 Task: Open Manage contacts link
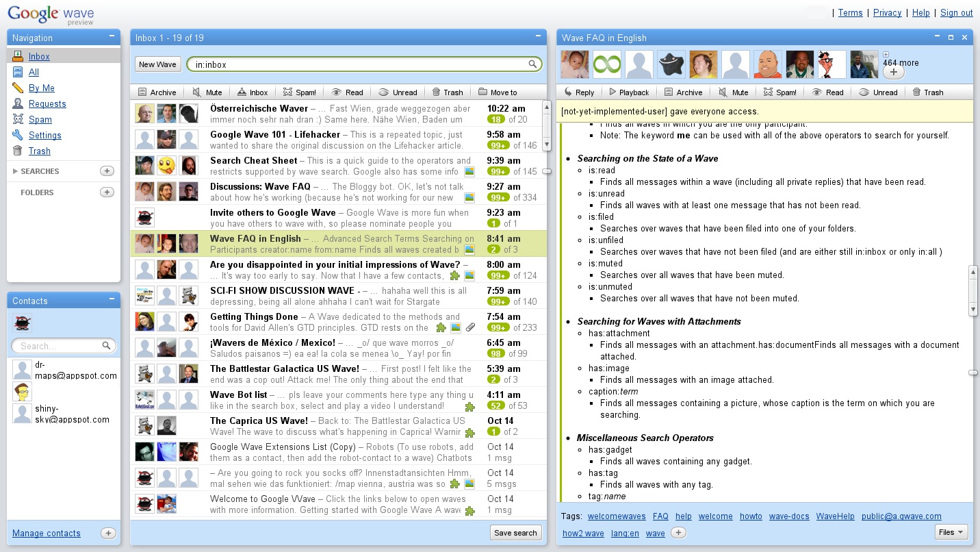47,533
